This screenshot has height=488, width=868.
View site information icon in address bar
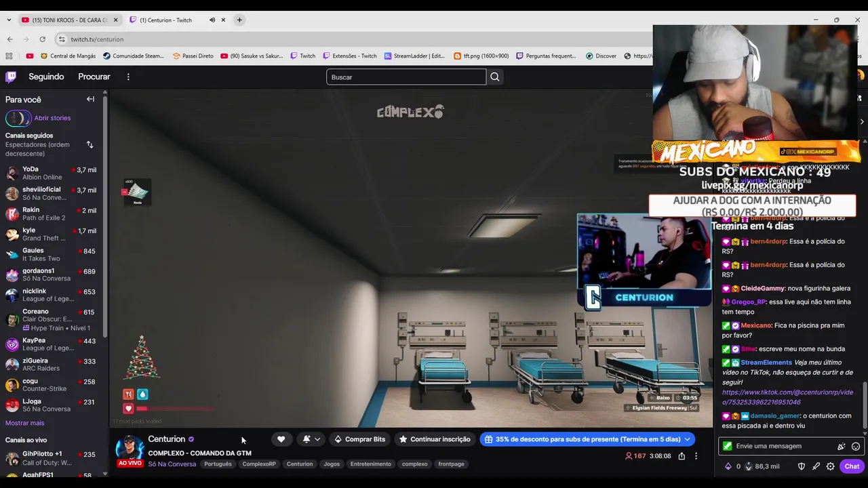(x=62, y=39)
